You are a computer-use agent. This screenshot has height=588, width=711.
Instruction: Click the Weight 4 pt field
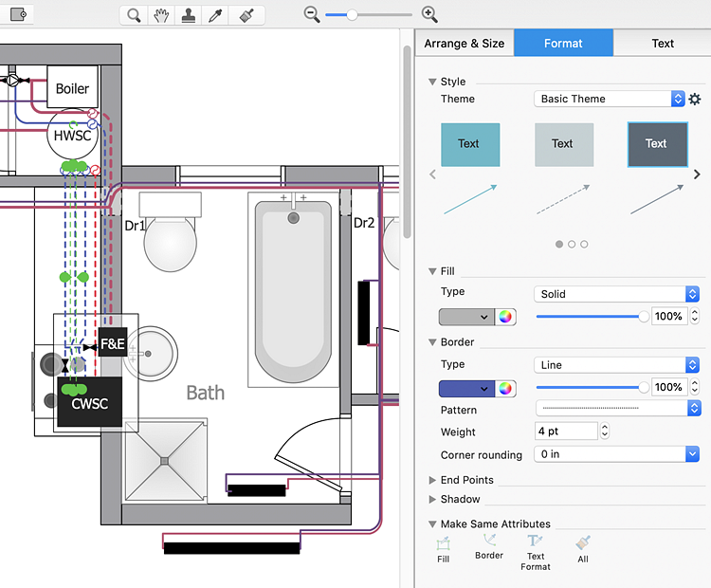coord(566,432)
